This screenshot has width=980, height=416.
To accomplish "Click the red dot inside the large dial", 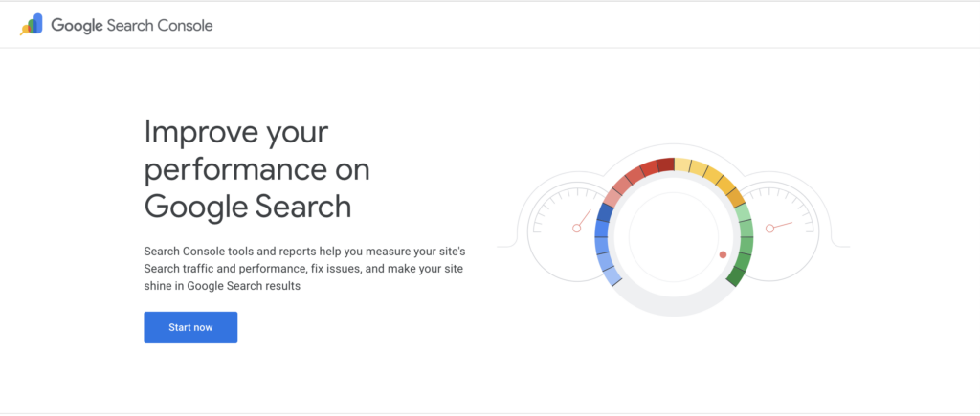I will (723, 254).
